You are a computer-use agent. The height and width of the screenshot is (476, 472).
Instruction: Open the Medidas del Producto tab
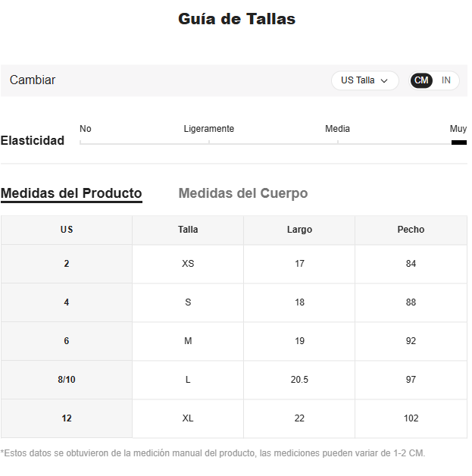point(71,193)
